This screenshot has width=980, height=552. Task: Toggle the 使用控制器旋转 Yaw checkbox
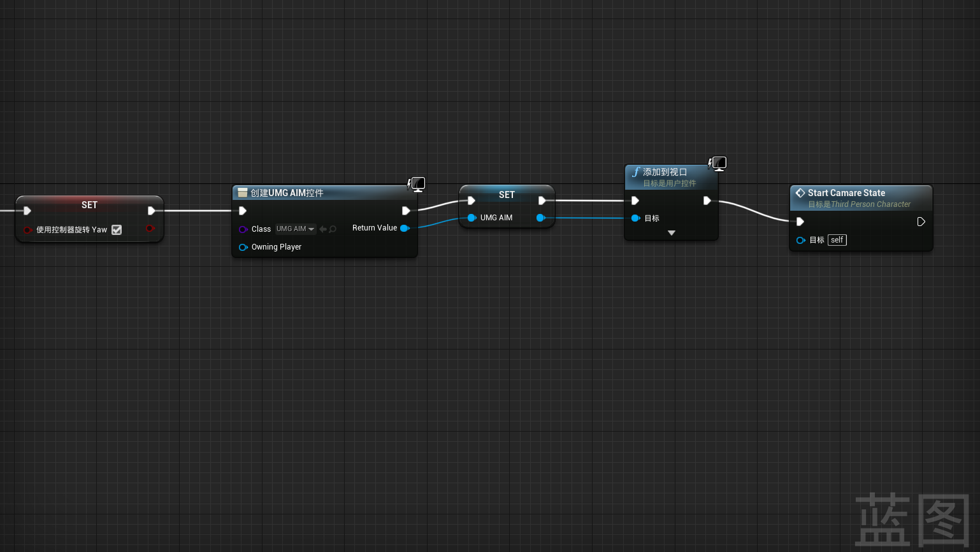tap(117, 230)
